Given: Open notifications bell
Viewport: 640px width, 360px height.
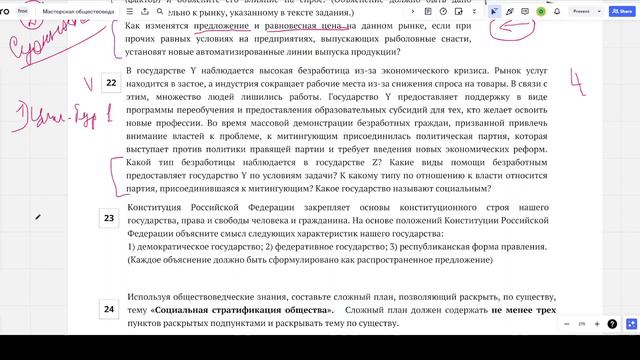Looking at the screenshot, I should tap(557, 11).
